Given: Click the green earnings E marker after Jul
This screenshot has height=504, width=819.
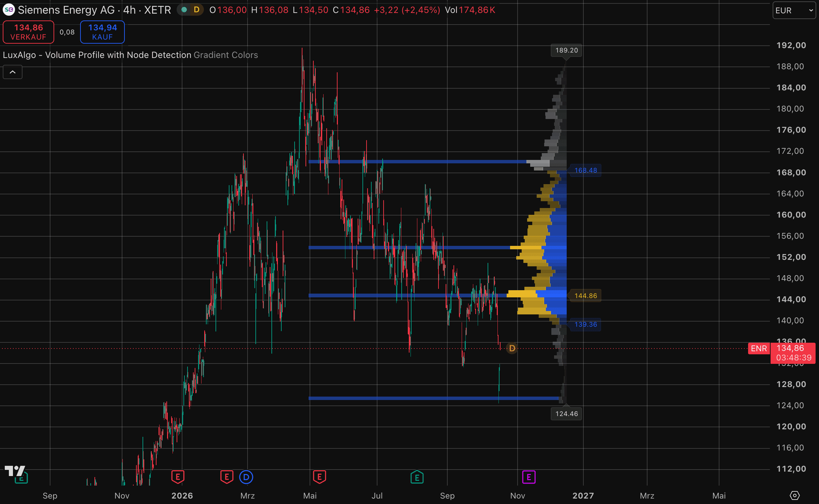Looking at the screenshot, I should pyautogui.click(x=417, y=477).
